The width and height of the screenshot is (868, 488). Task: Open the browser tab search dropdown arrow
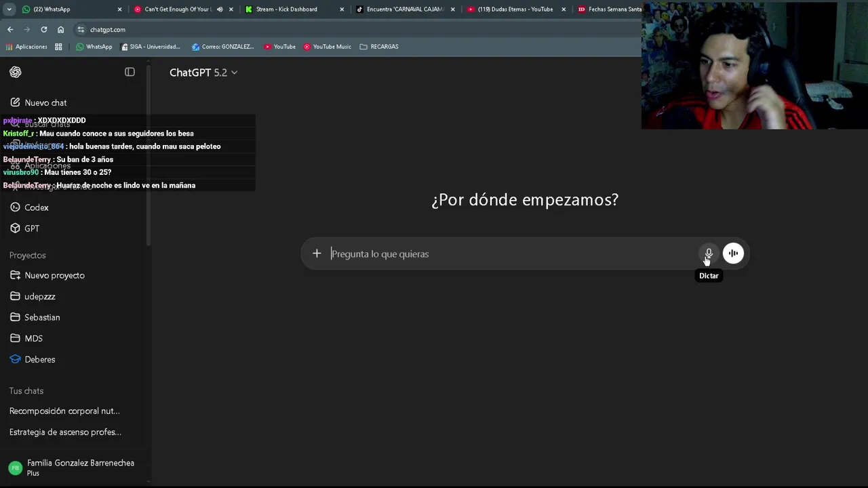click(x=9, y=9)
